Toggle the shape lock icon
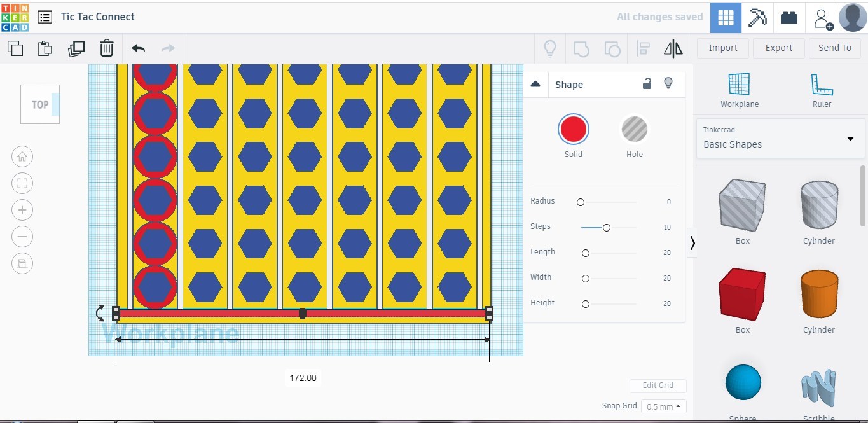The height and width of the screenshot is (423, 868). click(x=647, y=83)
